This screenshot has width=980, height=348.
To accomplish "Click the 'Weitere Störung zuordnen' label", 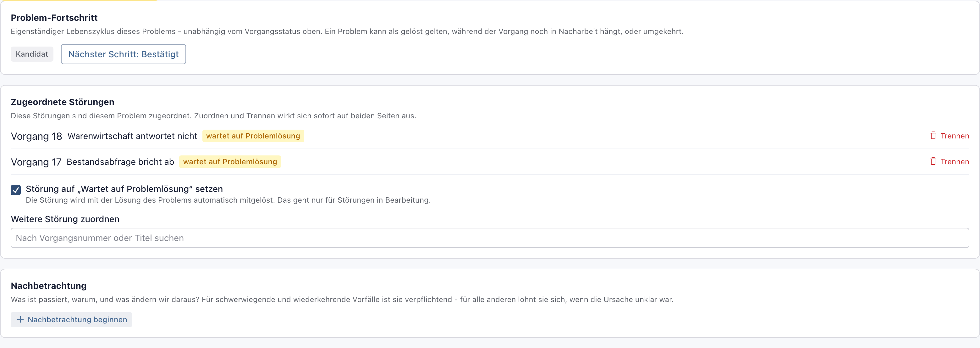I will tap(65, 219).
